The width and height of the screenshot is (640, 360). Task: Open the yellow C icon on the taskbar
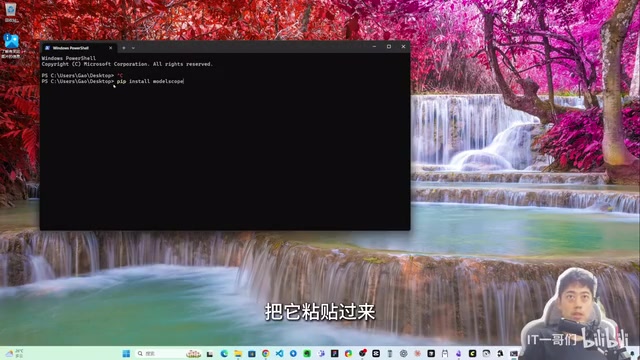tap(472, 353)
